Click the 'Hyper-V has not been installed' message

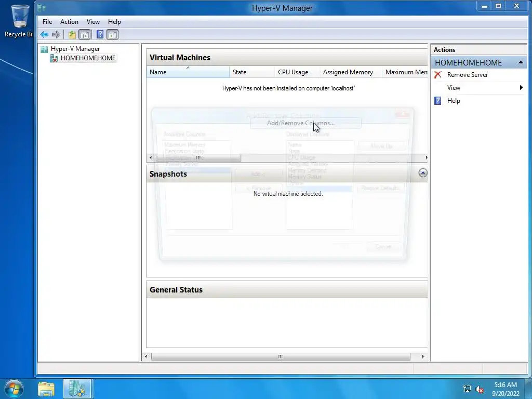288,88
